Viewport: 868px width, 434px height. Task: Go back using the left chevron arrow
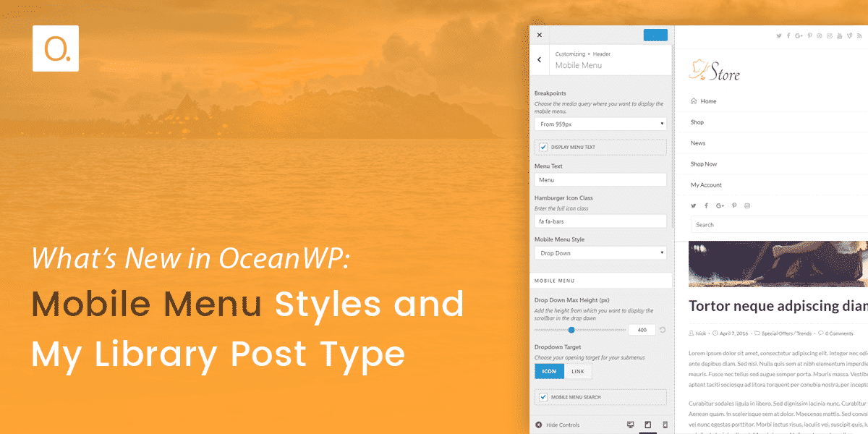click(x=540, y=60)
